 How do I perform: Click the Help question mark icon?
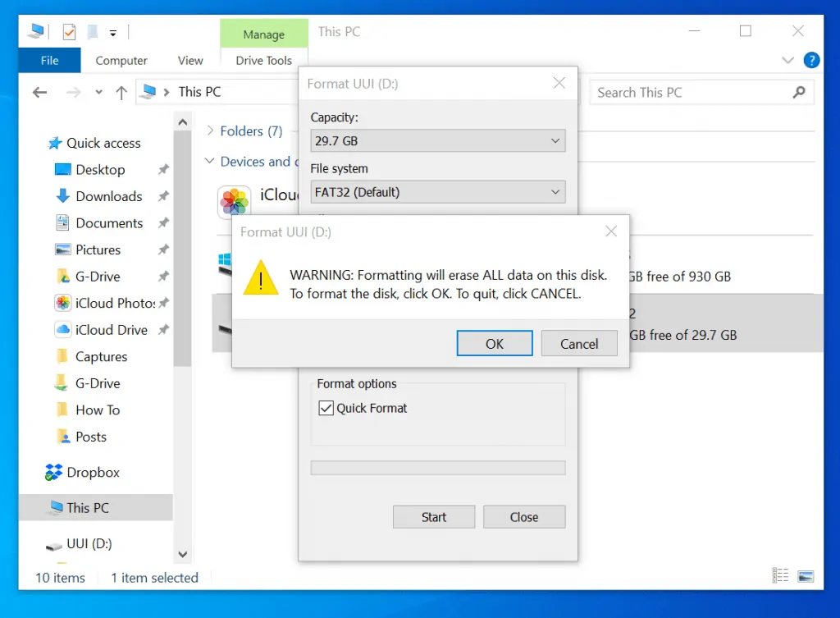(811, 60)
